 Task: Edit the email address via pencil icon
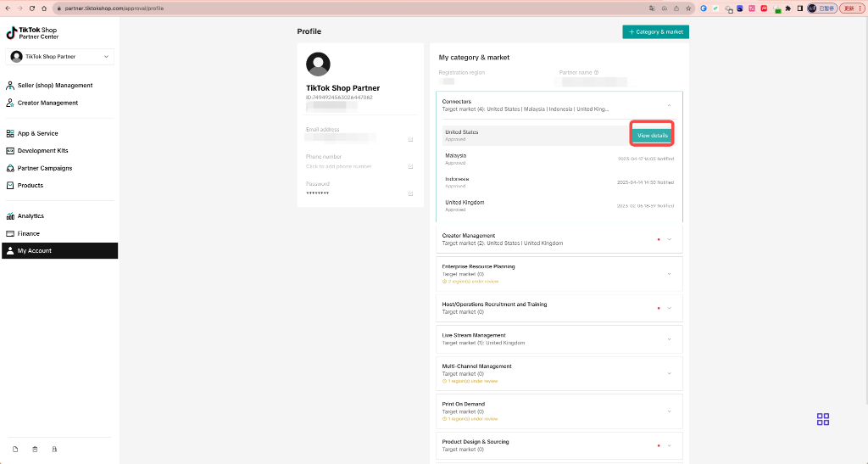click(411, 139)
